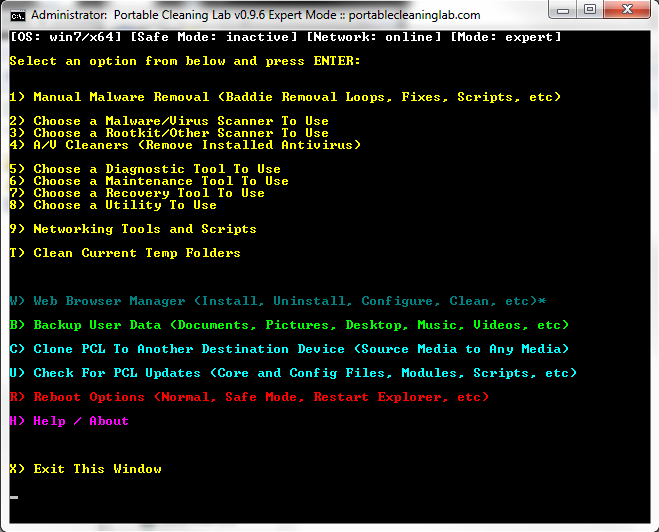This screenshot has height=532, width=659.
Task: Close the Portable Cleaning Lab window
Action: (x=627, y=10)
